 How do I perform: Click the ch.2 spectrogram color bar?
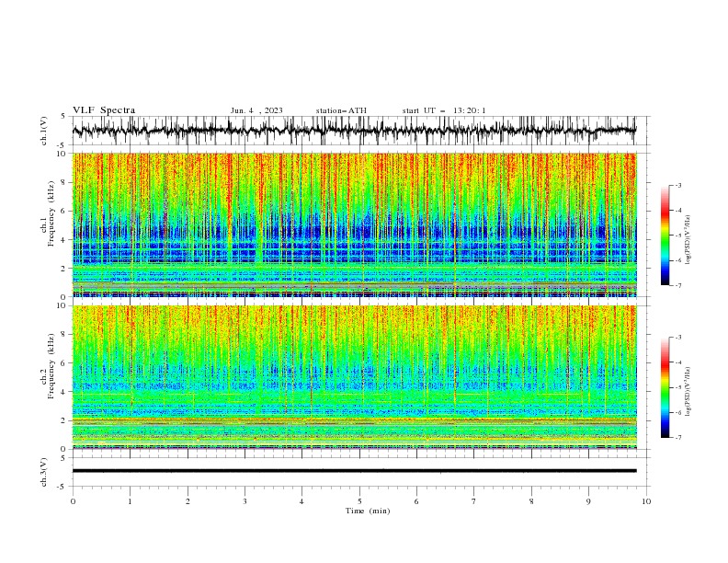[x=665, y=387]
